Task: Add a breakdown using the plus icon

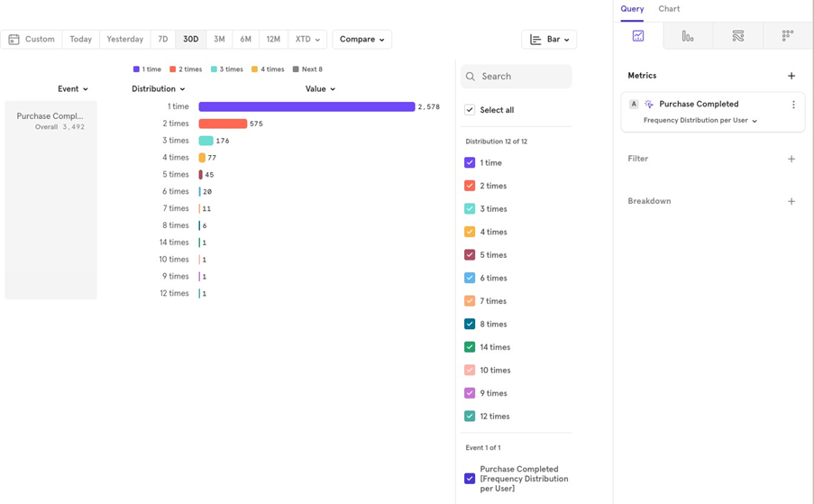Action: click(791, 201)
